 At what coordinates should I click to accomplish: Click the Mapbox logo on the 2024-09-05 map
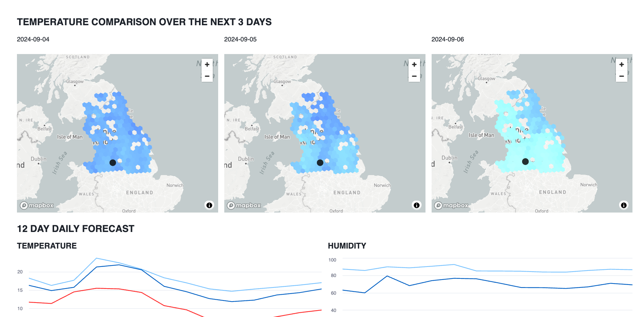(244, 205)
